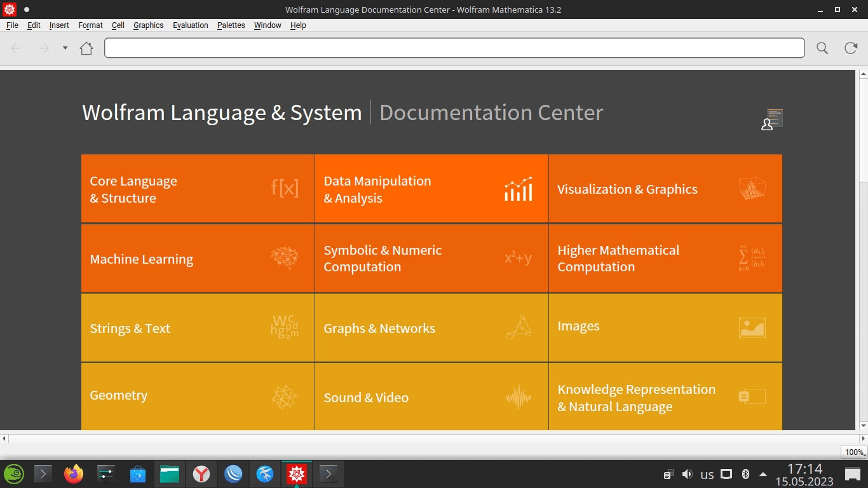Reload the page with the refresh icon
868x488 pixels.
coord(851,48)
